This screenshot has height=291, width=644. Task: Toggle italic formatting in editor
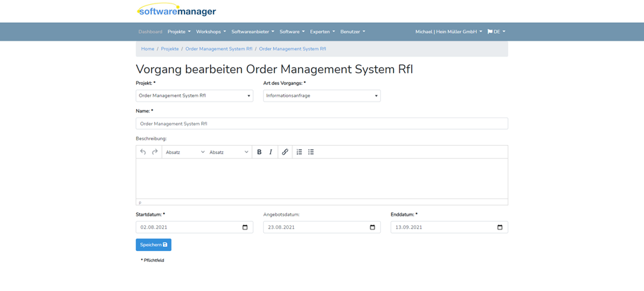(271, 152)
